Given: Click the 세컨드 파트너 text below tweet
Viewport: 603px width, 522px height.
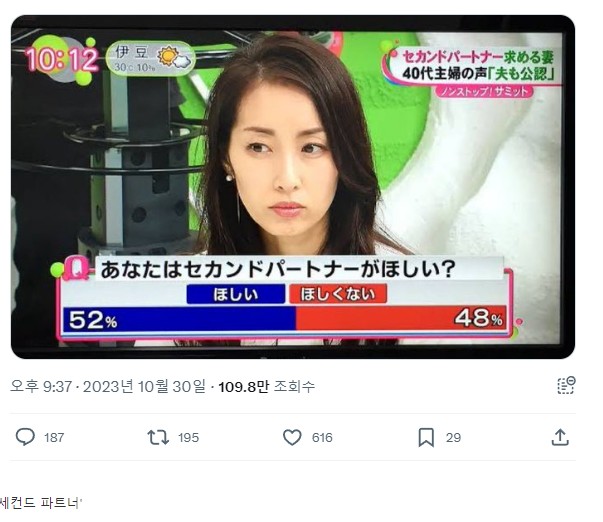Looking at the screenshot, I should (40, 503).
